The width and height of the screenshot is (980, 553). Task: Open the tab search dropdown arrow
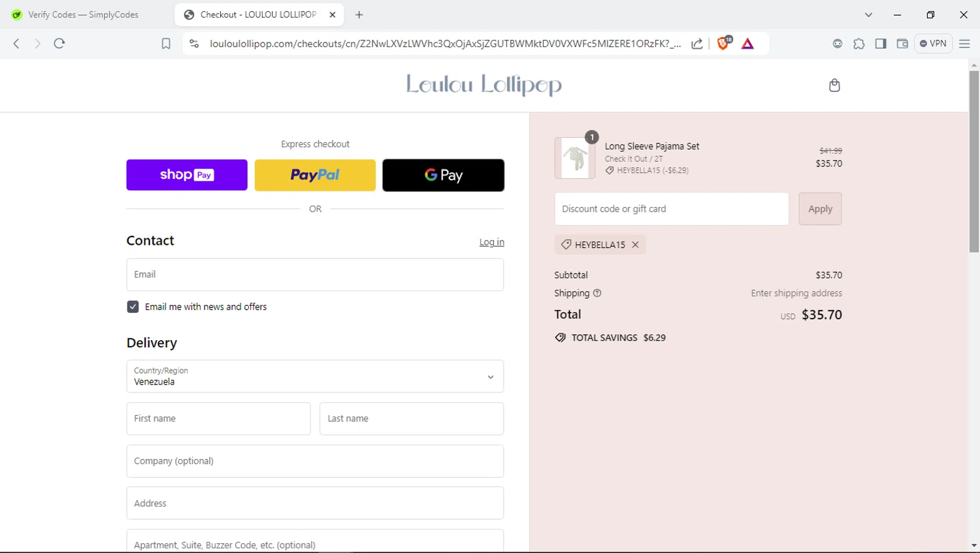[x=868, y=14]
